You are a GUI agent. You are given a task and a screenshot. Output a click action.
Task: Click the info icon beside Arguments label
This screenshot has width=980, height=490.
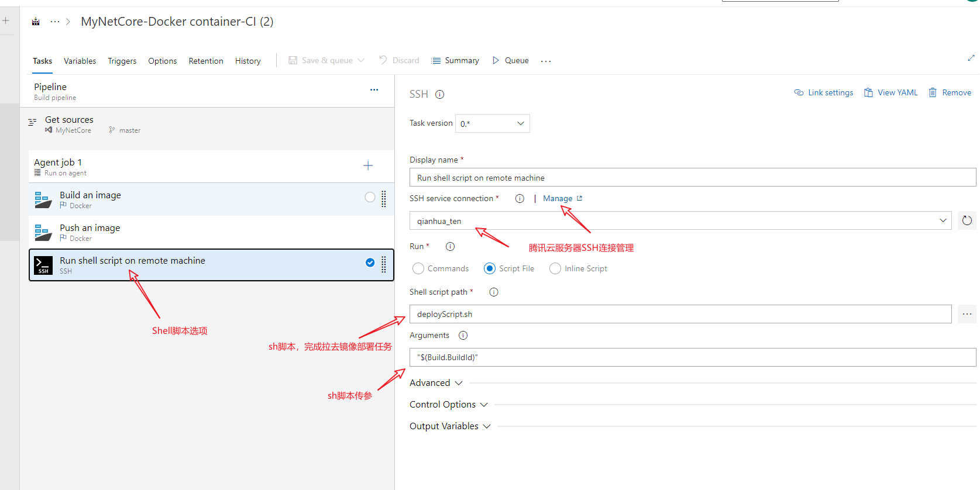coord(463,336)
